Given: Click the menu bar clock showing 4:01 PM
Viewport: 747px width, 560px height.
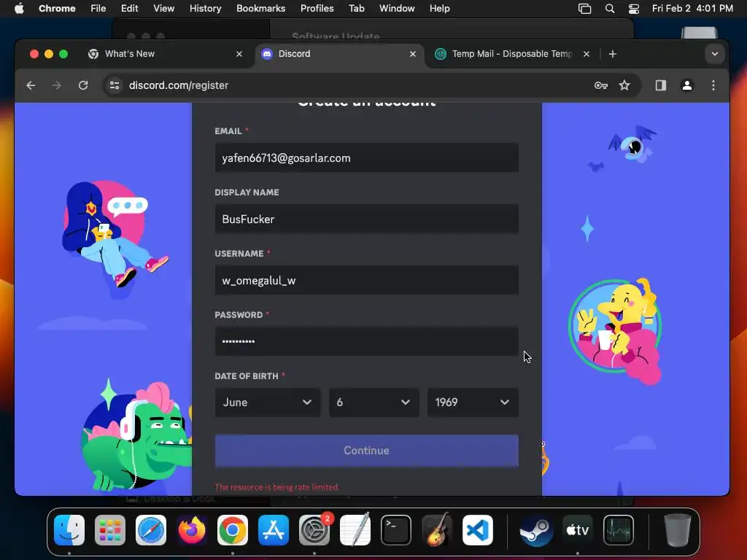Looking at the screenshot, I should point(692,9).
